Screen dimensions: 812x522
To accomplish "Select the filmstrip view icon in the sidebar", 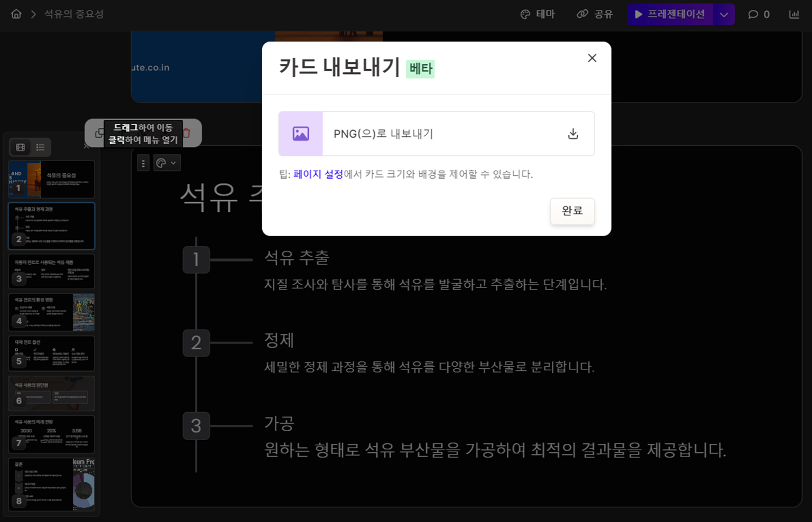I will pyautogui.click(x=20, y=147).
